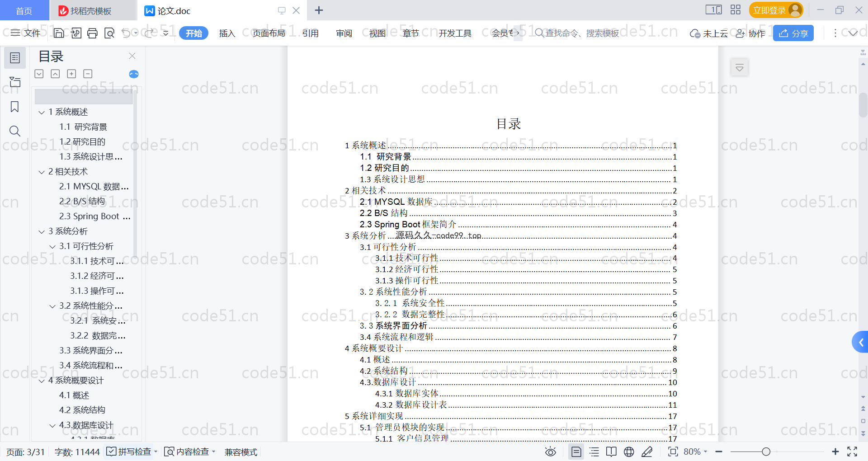
Task: Click the 未上云 cloud status button
Action: tap(709, 33)
